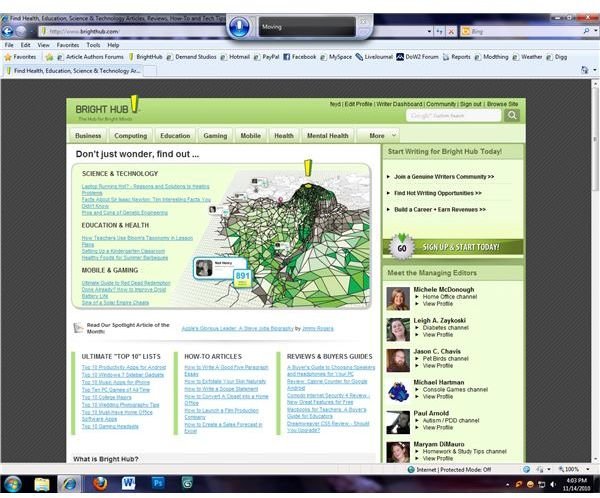Click the home toolbar icon at right

(584, 70)
